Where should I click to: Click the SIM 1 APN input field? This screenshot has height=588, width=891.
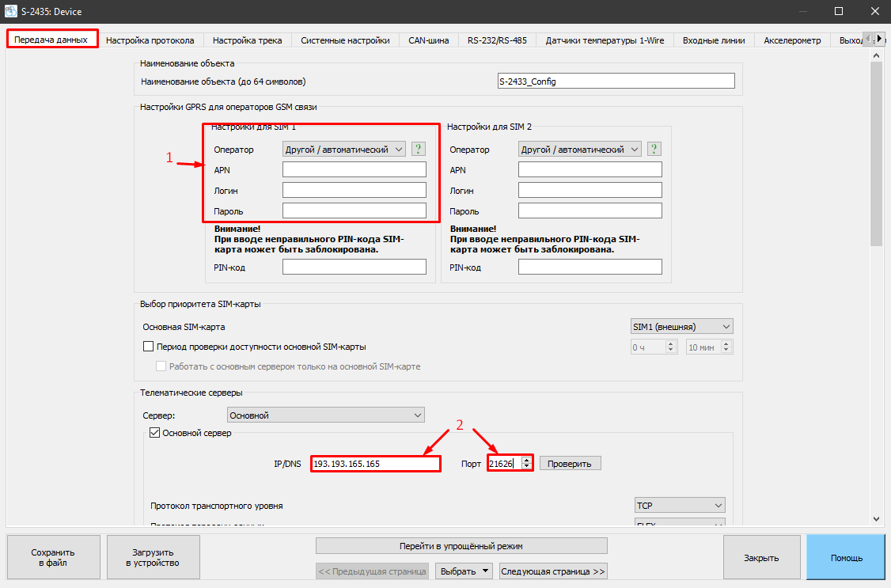(x=354, y=169)
